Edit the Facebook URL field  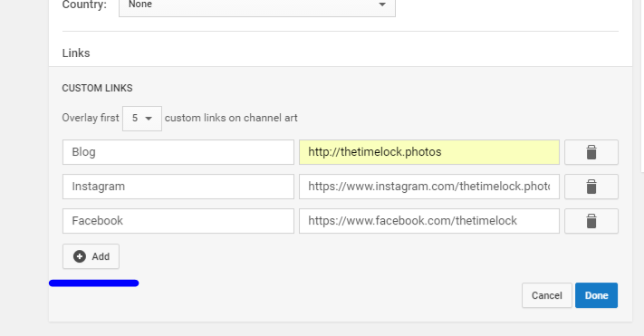429,221
